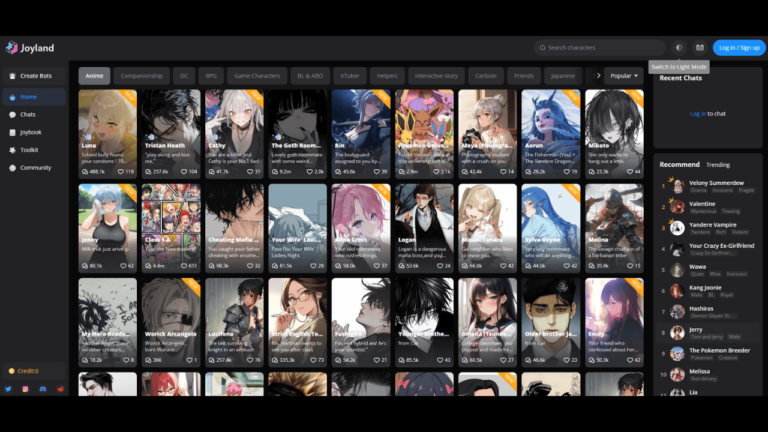
Task: Click the Search characters input field
Action: pos(599,47)
